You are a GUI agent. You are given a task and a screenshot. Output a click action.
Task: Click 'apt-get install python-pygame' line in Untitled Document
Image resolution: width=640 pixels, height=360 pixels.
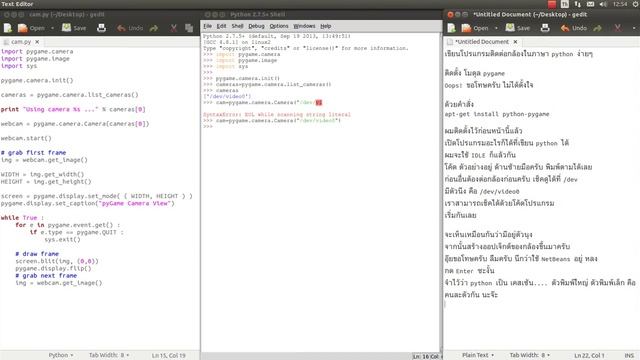point(497,114)
